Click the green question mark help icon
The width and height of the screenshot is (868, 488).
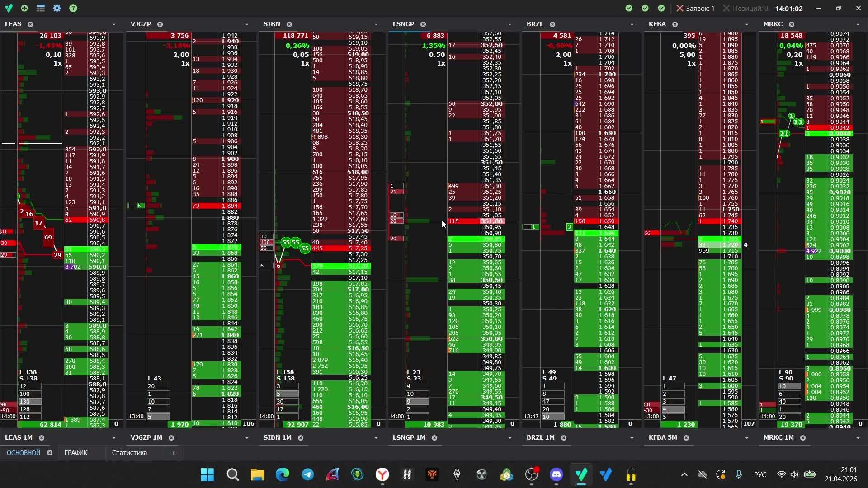(x=73, y=8)
